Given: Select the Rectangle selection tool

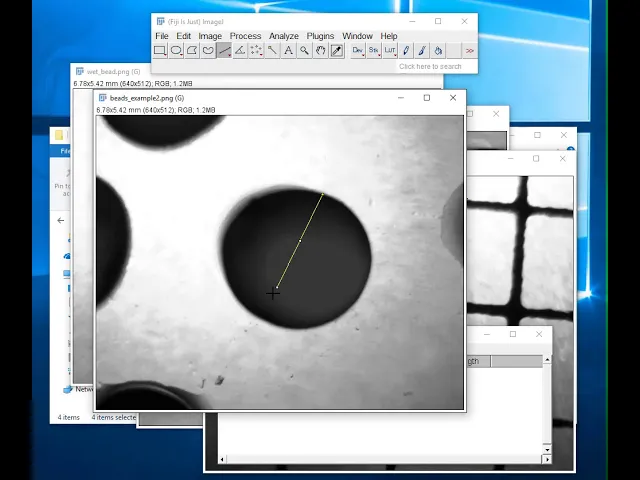Looking at the screenshot, I should coord(160,51).
